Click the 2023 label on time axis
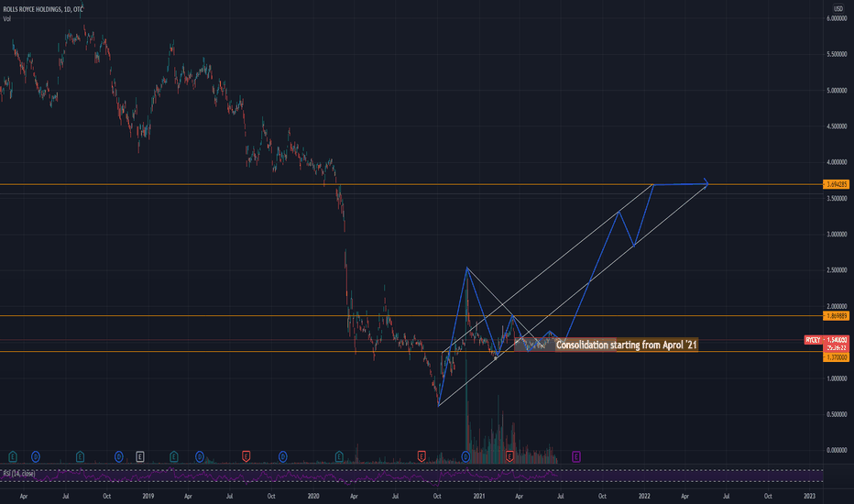The height and width of the screenshot is (504, 854). coord(809,497)
